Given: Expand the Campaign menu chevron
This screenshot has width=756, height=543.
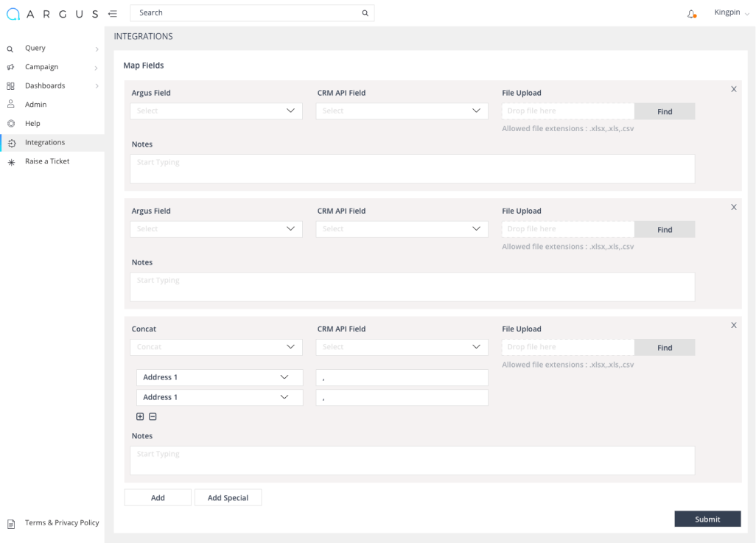Looking at the screenshot, I should click(97, 68).
